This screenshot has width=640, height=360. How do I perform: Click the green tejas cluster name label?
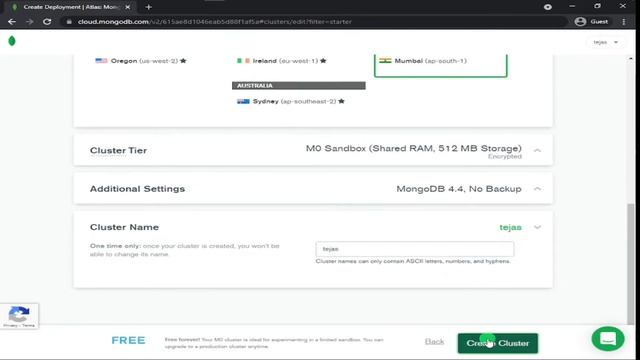(510, 227)
